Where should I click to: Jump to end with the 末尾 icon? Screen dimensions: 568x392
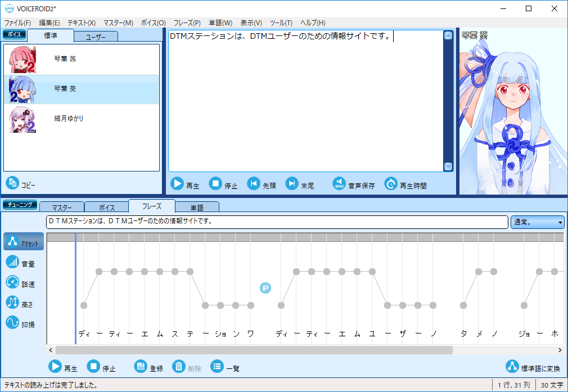coord(292,184)
